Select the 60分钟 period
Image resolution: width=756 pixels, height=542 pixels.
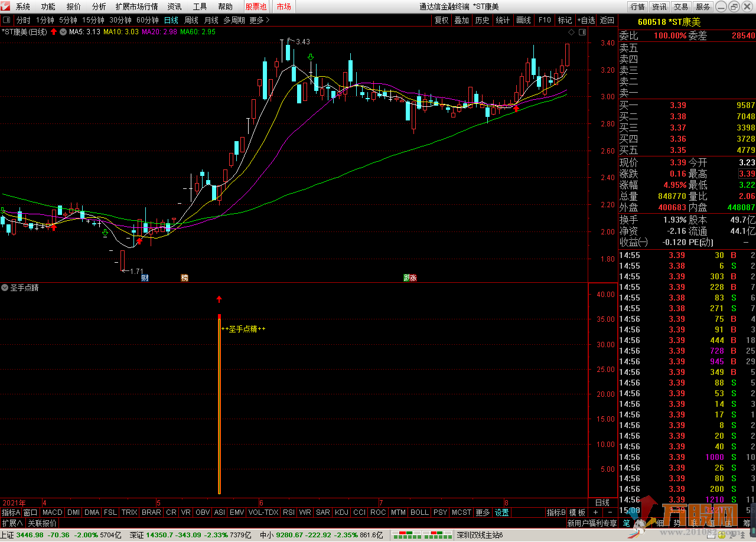coord(148,20)
